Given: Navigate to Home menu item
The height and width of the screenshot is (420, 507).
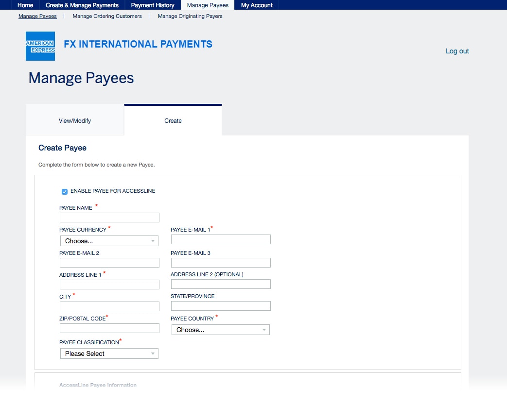Looking at the screenshot, I should click(x=25, y=5).
